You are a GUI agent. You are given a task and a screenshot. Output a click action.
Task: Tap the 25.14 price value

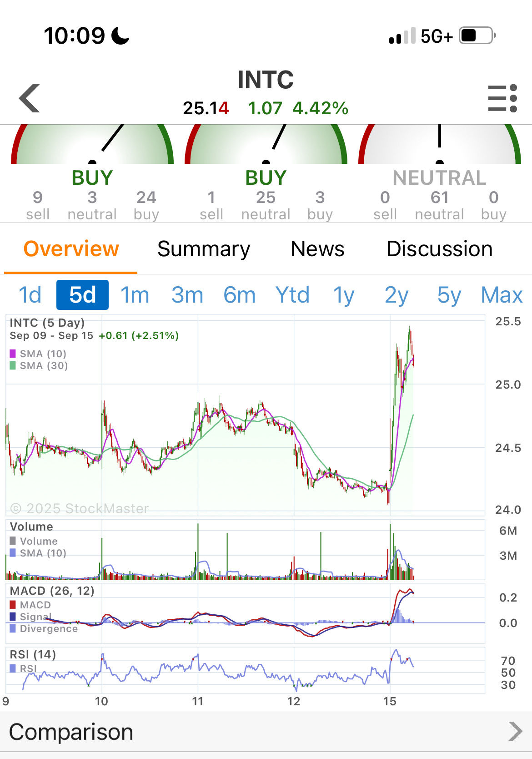[x=206, y=108]
